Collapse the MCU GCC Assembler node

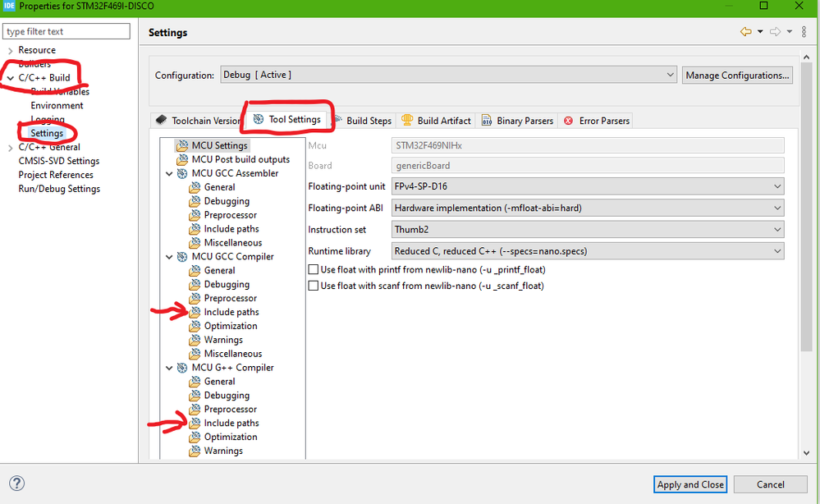(x=169, y=173)
